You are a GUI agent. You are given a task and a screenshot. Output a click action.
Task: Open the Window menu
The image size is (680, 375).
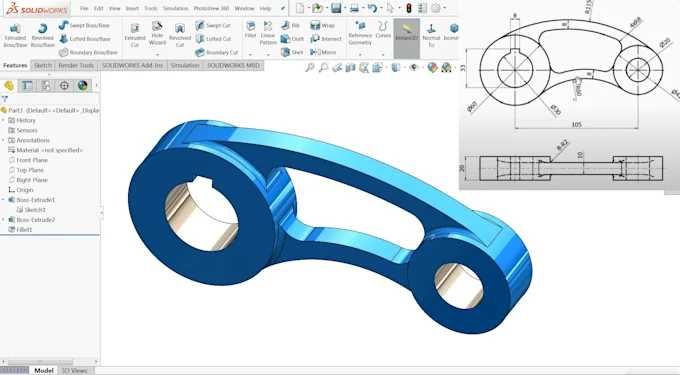click(244, 8)
